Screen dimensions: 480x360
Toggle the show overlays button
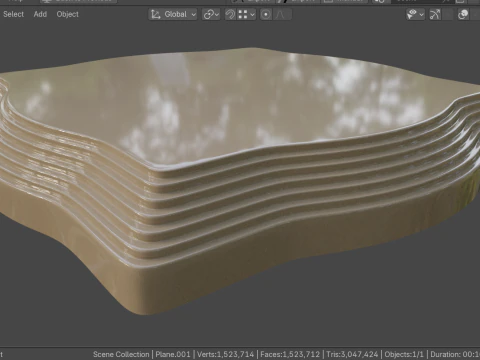tap(463, 14)
